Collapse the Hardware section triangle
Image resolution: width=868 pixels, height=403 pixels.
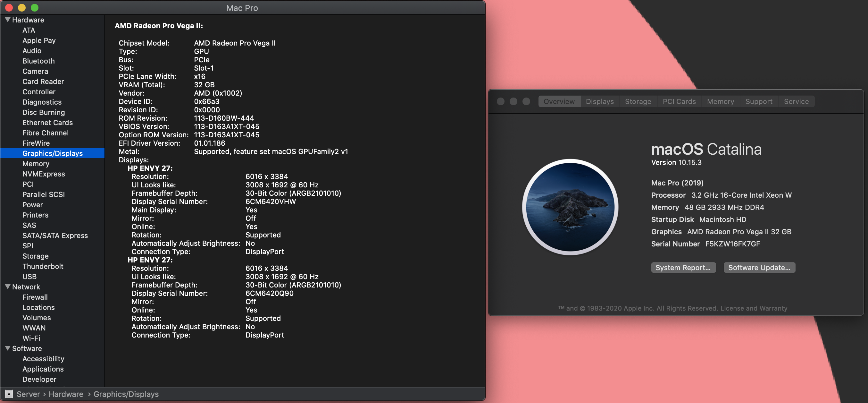(7, 20)
